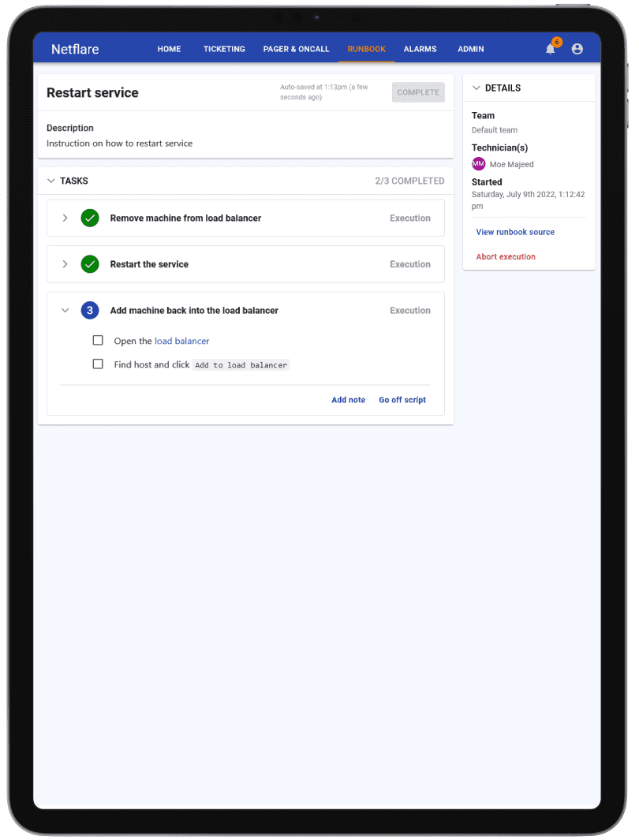Click the blue step 3 number badge
Viewport: 639px width, 840px height.
point(90,310)
